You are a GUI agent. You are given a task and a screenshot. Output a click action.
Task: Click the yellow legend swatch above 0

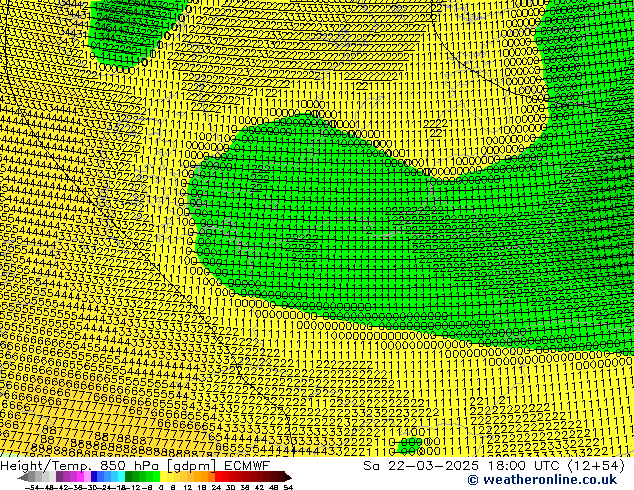point(163,477)
